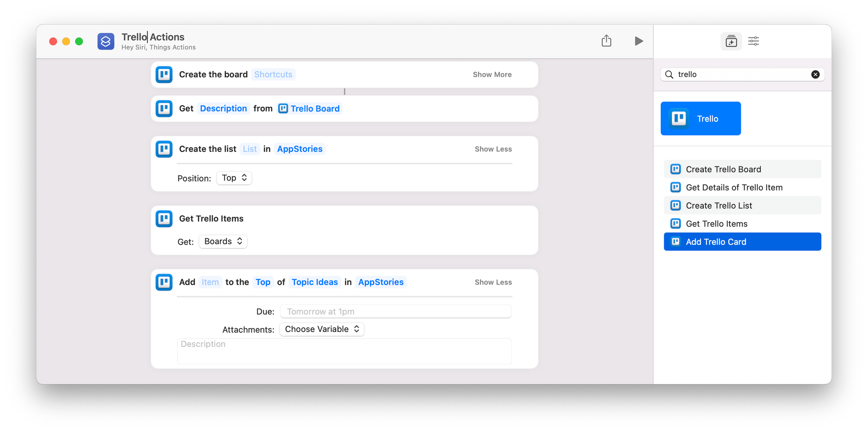868x432 pixels.
Task: Click the AppStories token in Add action
Action: 381,282
